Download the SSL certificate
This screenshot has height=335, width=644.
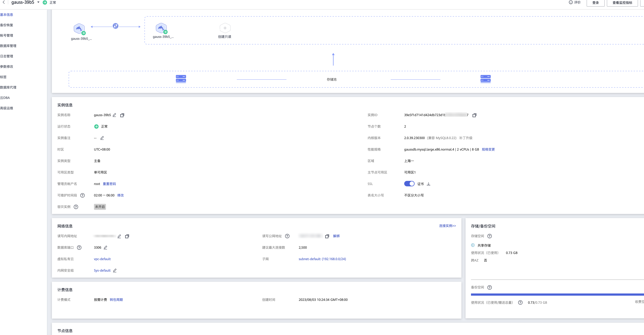(429, 184)
